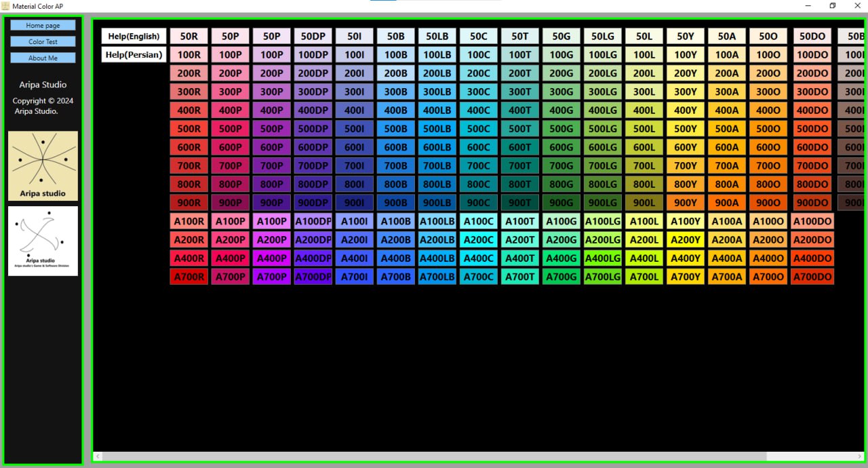Pick the A200C swatch

coord(479,239)
